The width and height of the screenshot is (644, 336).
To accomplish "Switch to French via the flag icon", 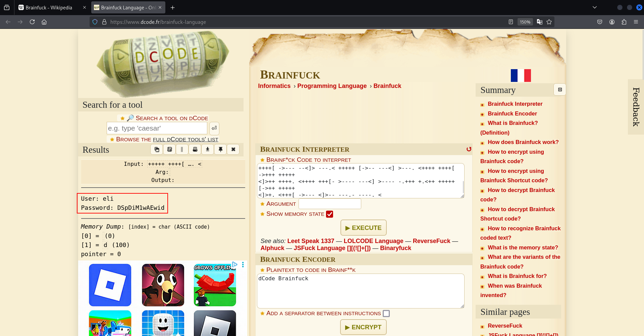I will 521,76.
